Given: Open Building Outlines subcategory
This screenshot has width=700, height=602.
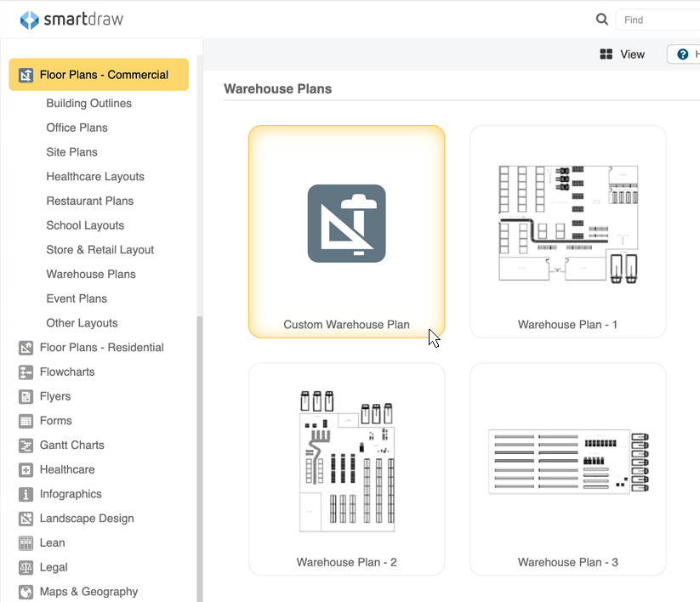Looking at the screenshot, I should tap(88, 103).
